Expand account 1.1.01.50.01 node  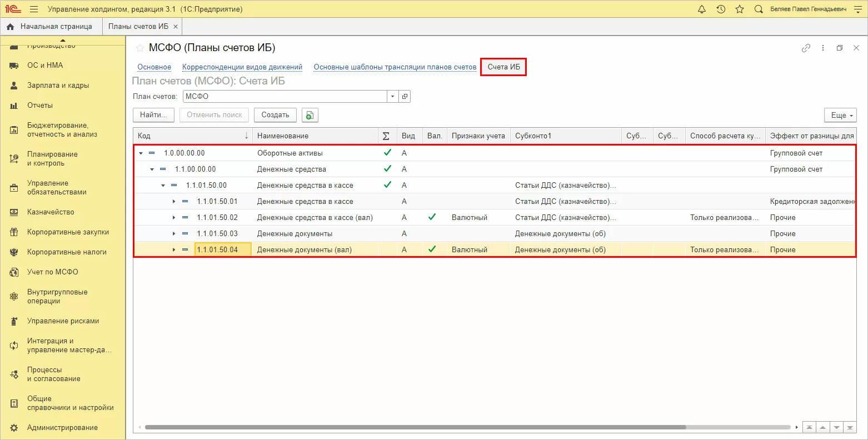click(174, 202)
